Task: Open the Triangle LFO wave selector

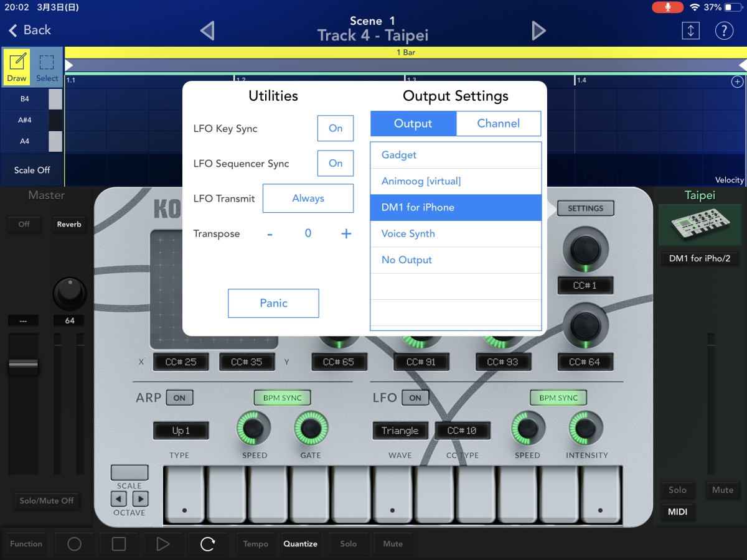Action: 400,431
